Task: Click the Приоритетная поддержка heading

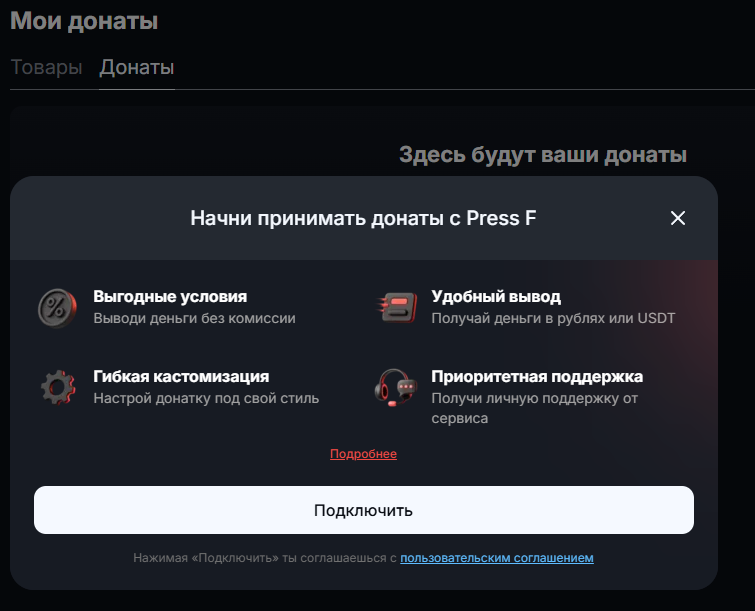Action: pyautogui.click(x=537, y=376)
